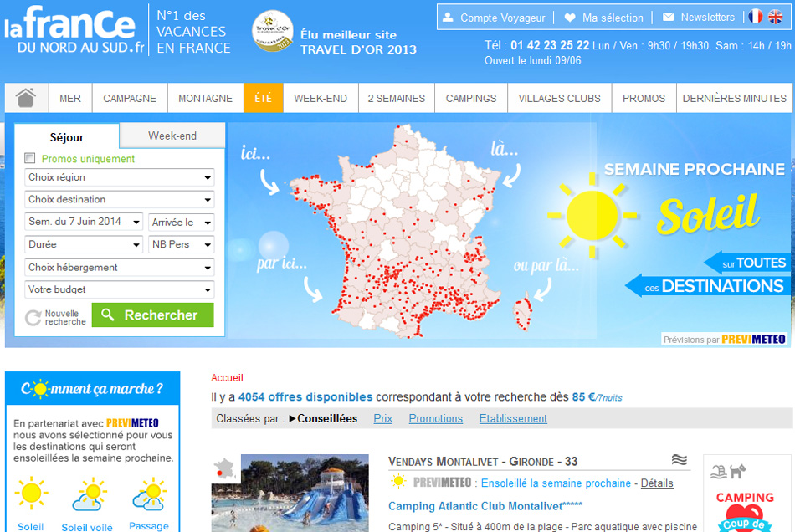Sort results by Etablissement
Screen dimensions: 795x532
(513, 418)
